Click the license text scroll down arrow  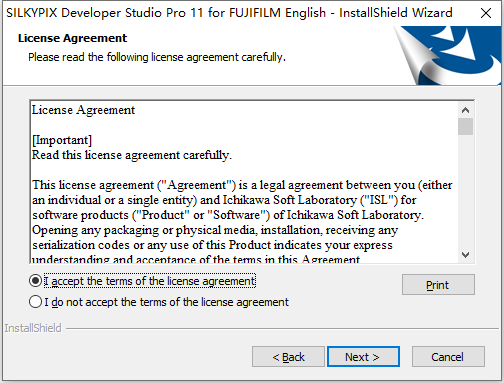tap(465, 255)
